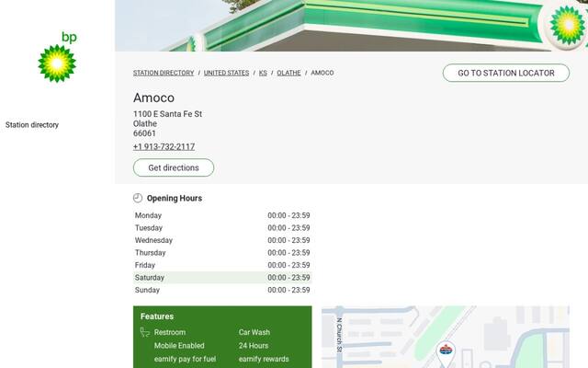The height and width of the screenshot is (368, 588).
Task: Click the zip code 66061
Action: pos(144,133)
